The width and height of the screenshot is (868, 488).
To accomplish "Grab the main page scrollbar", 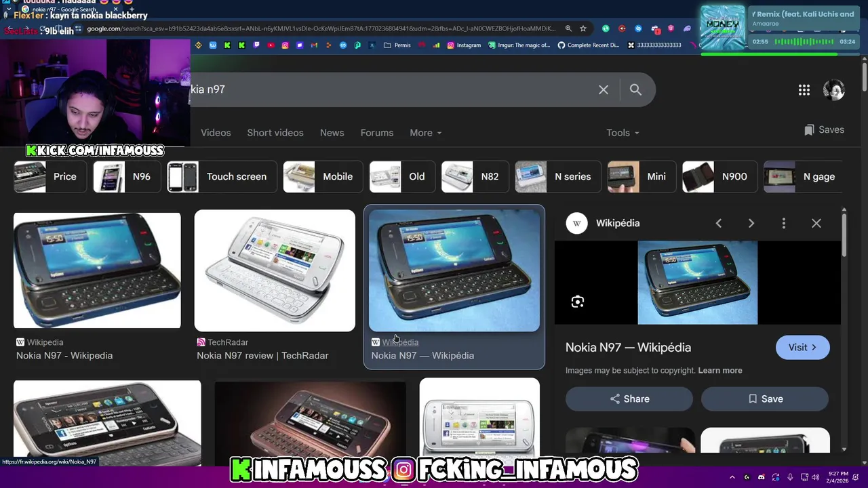I will click(865, 76).
